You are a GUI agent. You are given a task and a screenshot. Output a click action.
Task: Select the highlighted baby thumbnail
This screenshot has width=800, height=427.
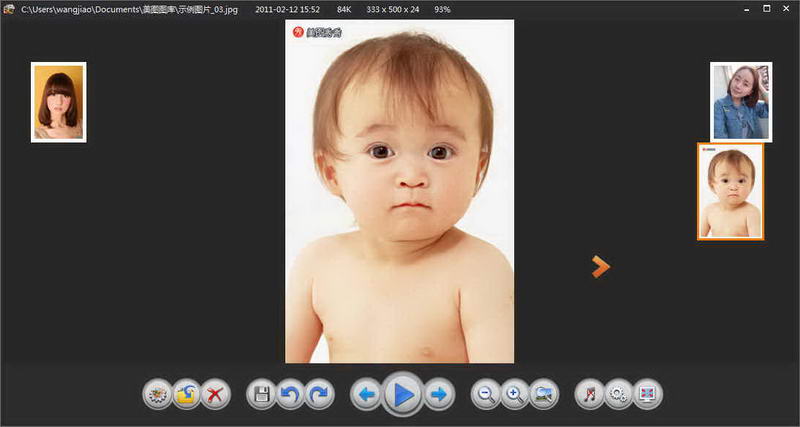731,191
